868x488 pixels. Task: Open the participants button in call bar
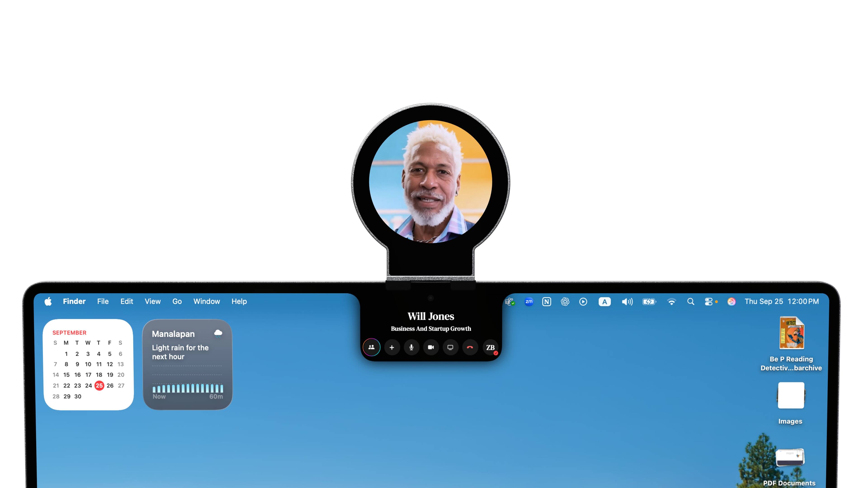[371, 347]
